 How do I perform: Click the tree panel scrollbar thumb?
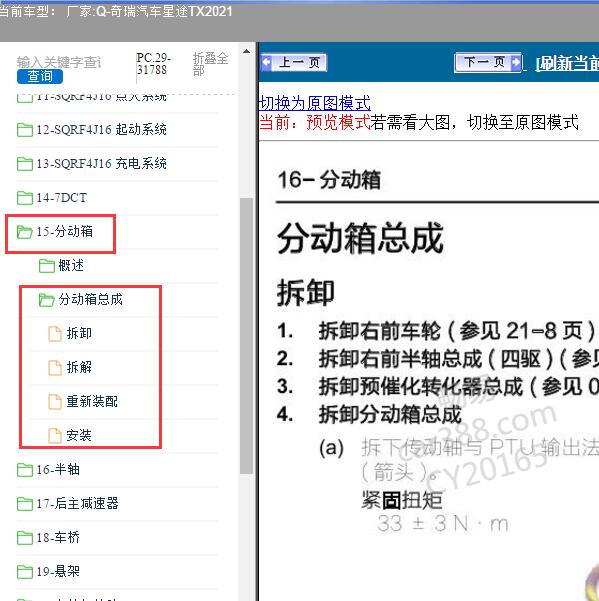(246, 336)
